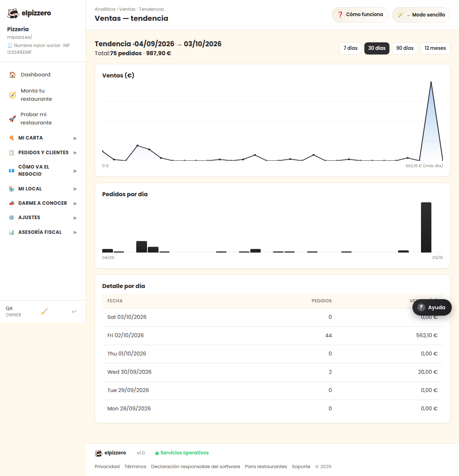Click the receipt icon next to Nombre razon social
Screen dimensions: 459x476
(10, 46)
